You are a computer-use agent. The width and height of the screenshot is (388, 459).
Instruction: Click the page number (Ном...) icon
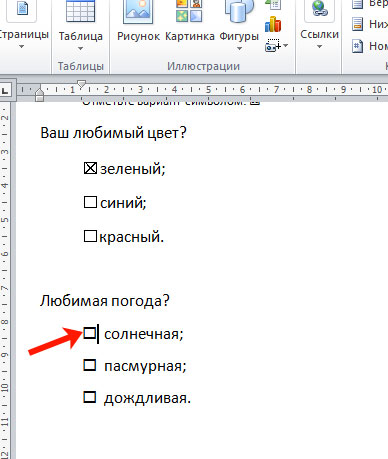pos(358,46)
